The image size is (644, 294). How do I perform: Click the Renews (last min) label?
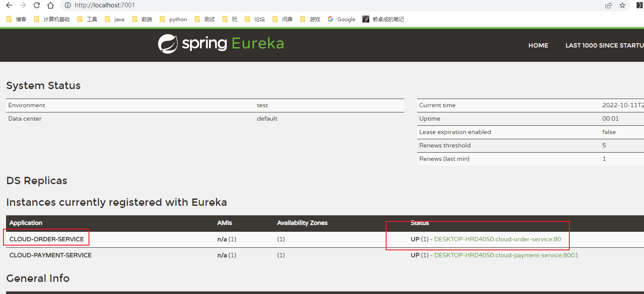point(444,159)
